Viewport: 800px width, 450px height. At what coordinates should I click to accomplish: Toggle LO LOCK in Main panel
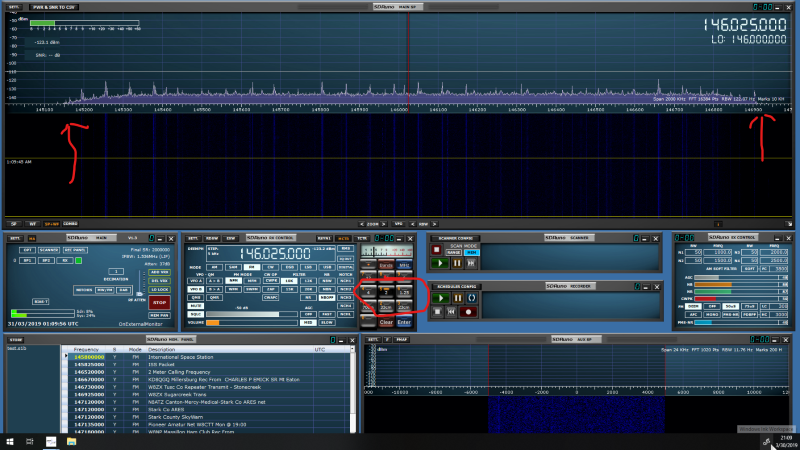(x=159, y=289)
